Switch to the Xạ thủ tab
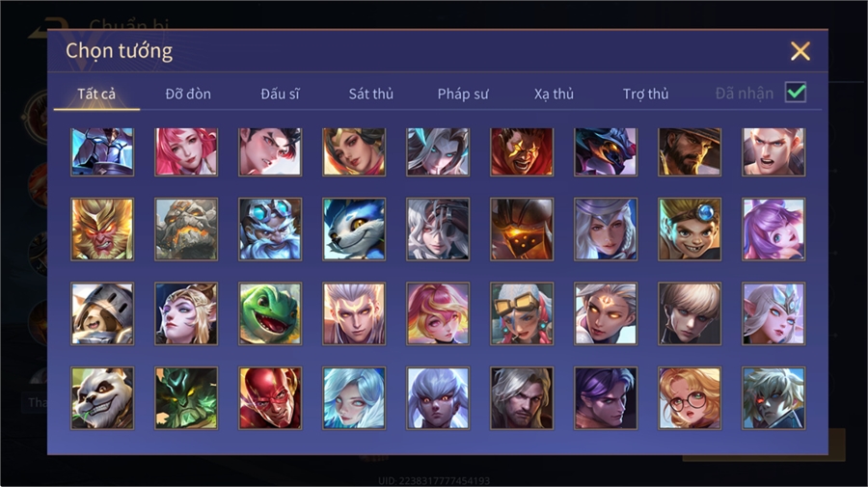This screenshot has height=487, width=868. (555, 95)
